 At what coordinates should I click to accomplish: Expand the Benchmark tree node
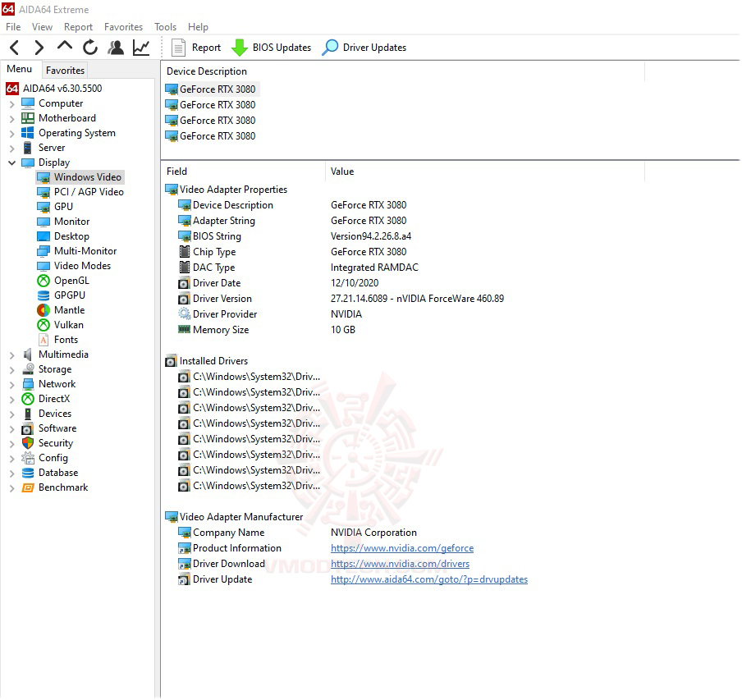click(x=11, y=487)
